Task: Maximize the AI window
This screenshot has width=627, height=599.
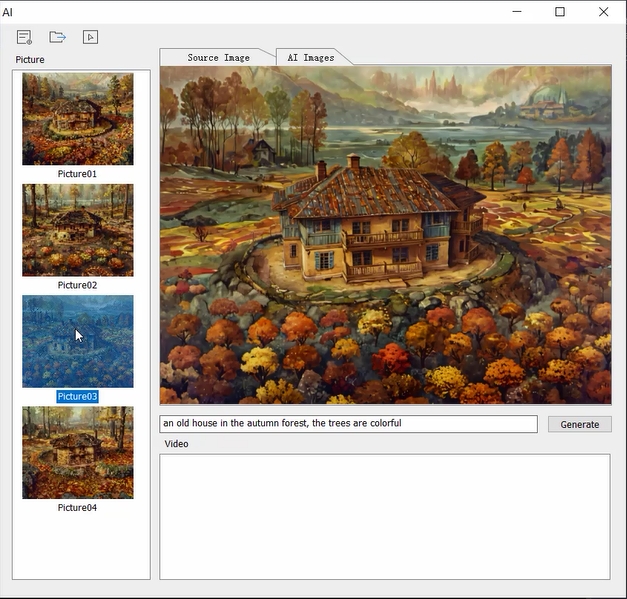Action: coord(560,12)
